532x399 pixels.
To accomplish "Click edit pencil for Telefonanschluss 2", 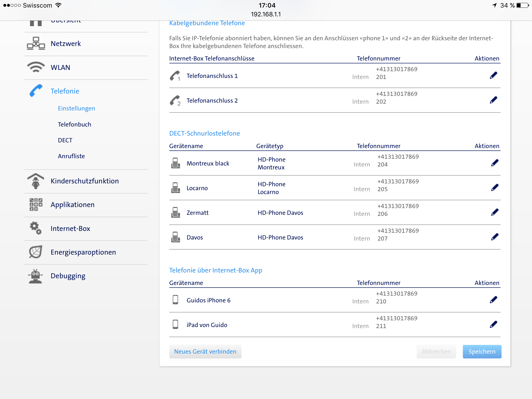I will coord(493,100).
